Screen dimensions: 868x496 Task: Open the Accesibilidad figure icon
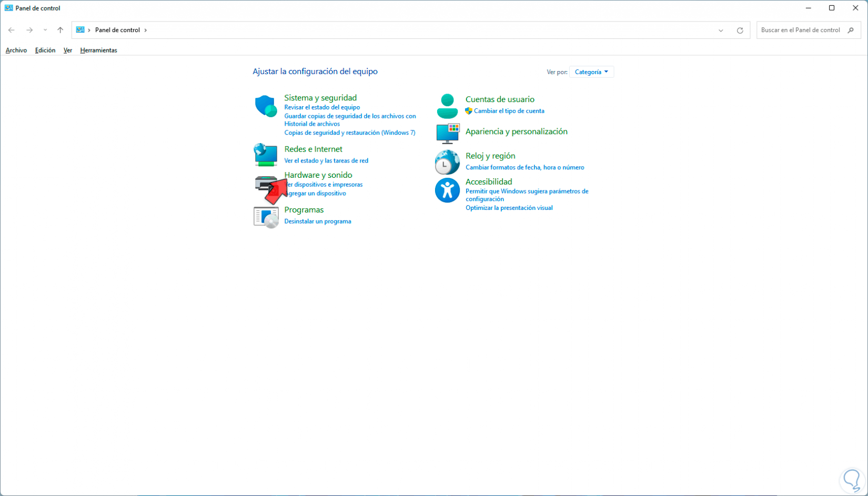tap(447, 190)
